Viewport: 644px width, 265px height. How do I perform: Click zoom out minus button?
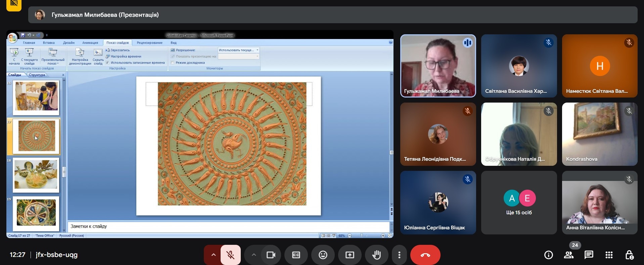[x=350, y=236]
